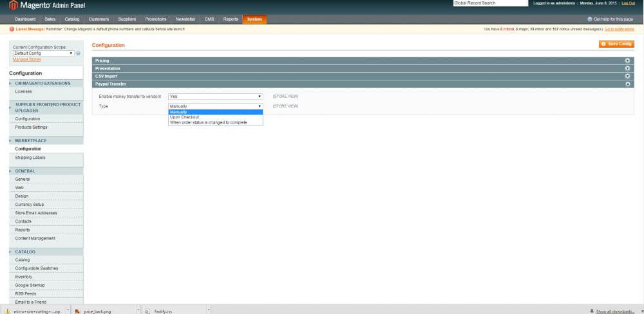This screenshot has width=644, height=314.
Task: Open the Newsletter menu
Action: (185, 19)
